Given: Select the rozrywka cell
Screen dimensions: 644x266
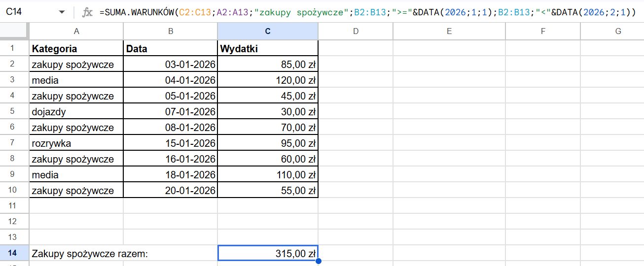Looking at the screenshot, I should click(x=76, y=143).
